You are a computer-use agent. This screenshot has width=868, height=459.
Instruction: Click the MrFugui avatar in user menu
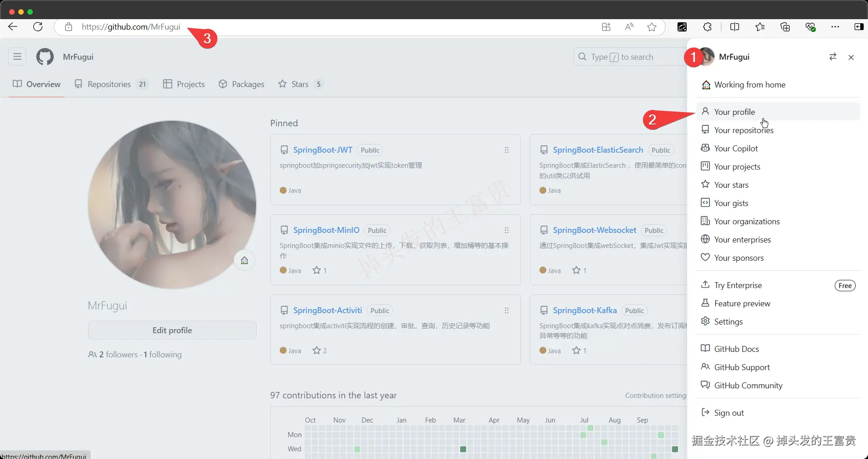[x=706, y=57]
